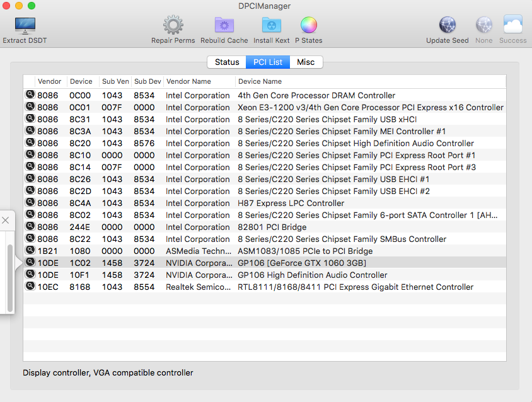Click 'Realtek Semico...' vendor name cell
This screenshot has width=532, height=402.
click(198, 287)
